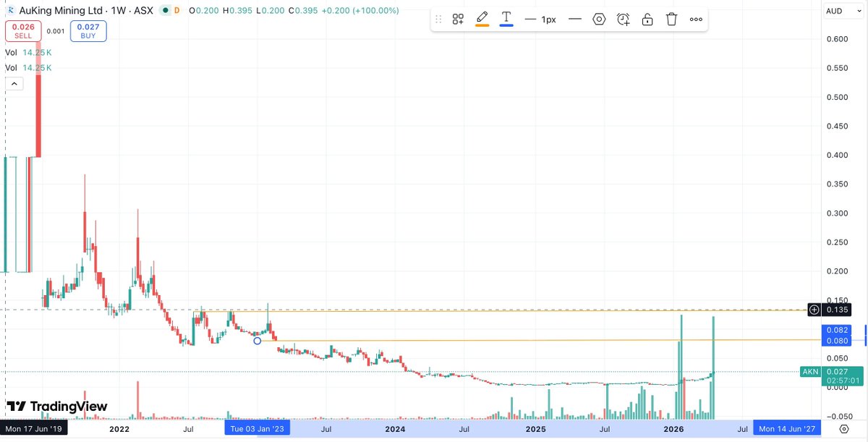Click the 0.135 crosshair price label
This screenshot has height=442, width=868.
(x=836, y=310)
